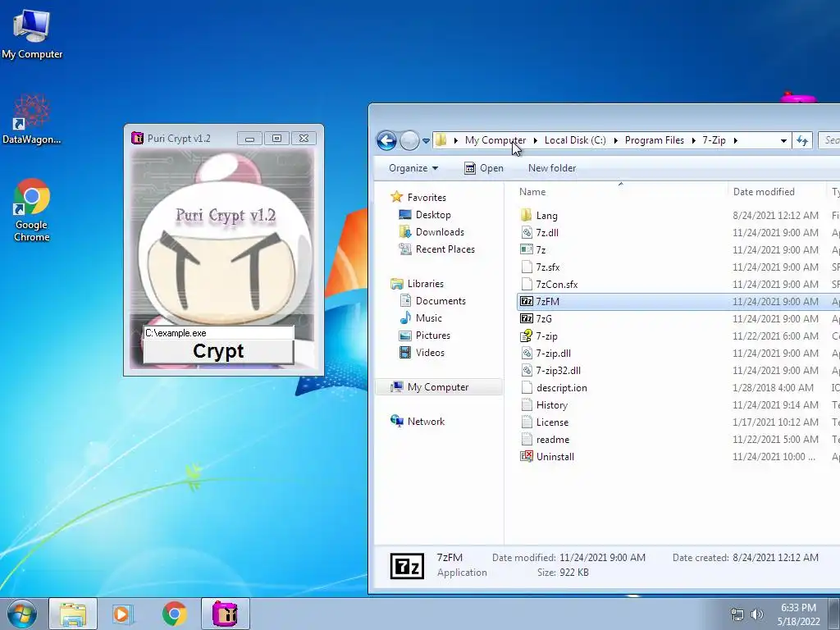Open Pictures library
840x630 pixels.
[432, 336]
